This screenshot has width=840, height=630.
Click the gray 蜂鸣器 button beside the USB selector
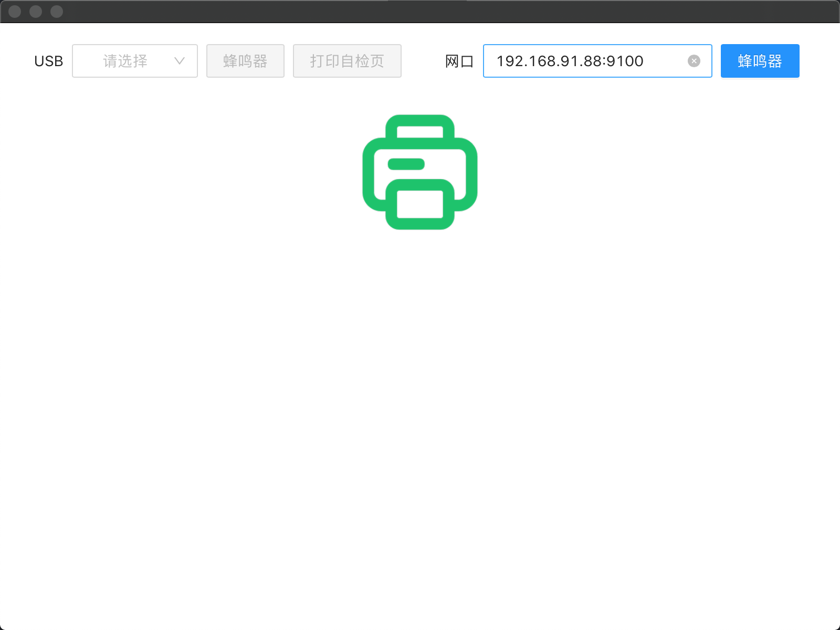pos(245,61)
